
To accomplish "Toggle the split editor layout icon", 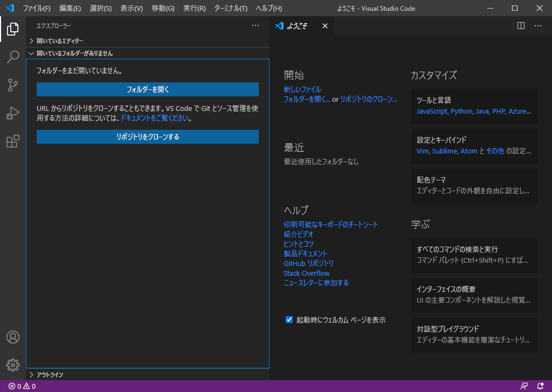I will click(x=520, y=25).
